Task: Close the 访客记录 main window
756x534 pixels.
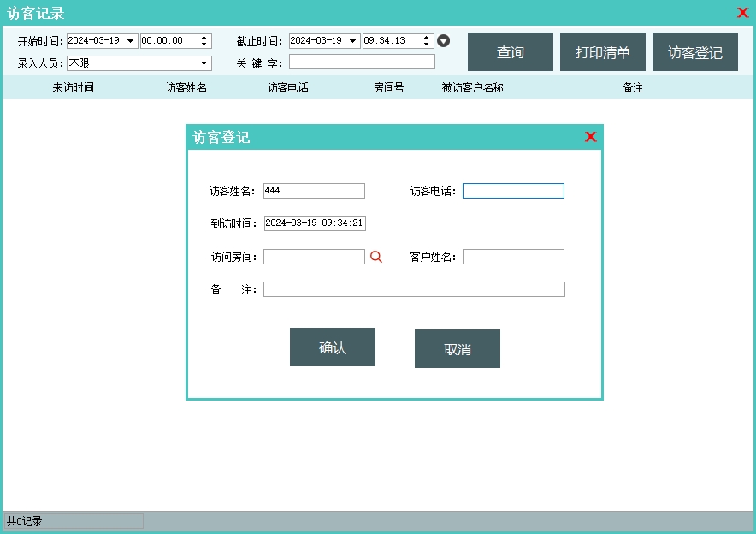Action: click(x=742, y=13)
